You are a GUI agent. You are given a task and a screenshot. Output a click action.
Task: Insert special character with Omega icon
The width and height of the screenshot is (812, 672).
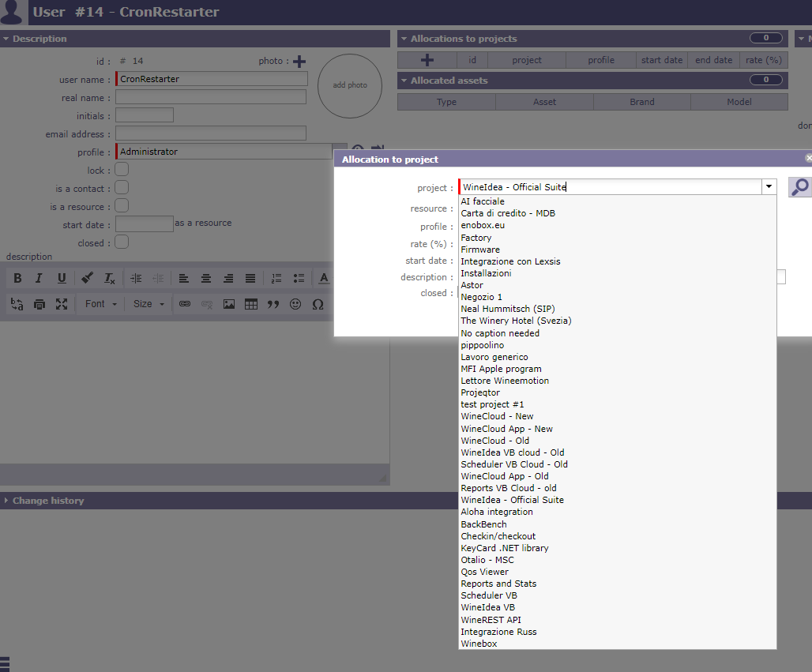[318, 304]
